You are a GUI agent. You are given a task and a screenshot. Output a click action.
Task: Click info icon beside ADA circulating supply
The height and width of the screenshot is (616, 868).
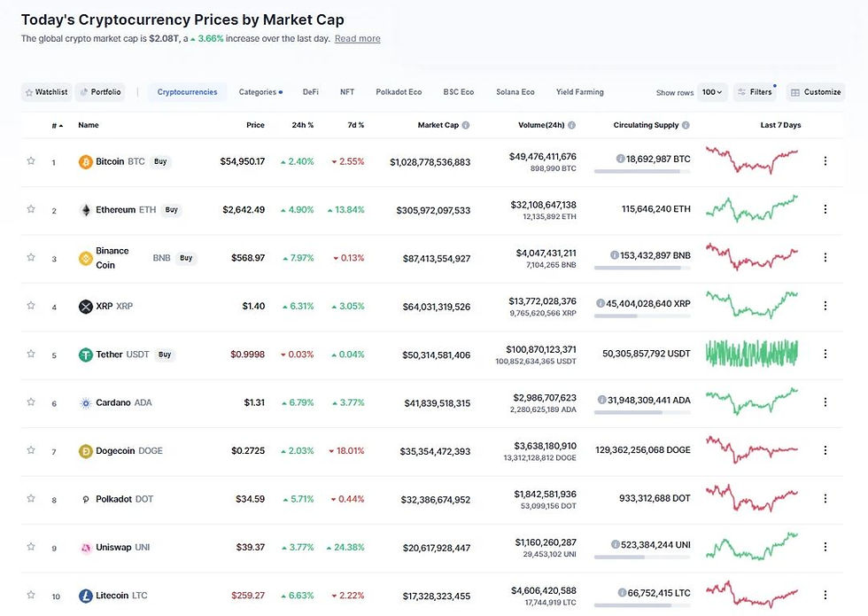[601, 400]
